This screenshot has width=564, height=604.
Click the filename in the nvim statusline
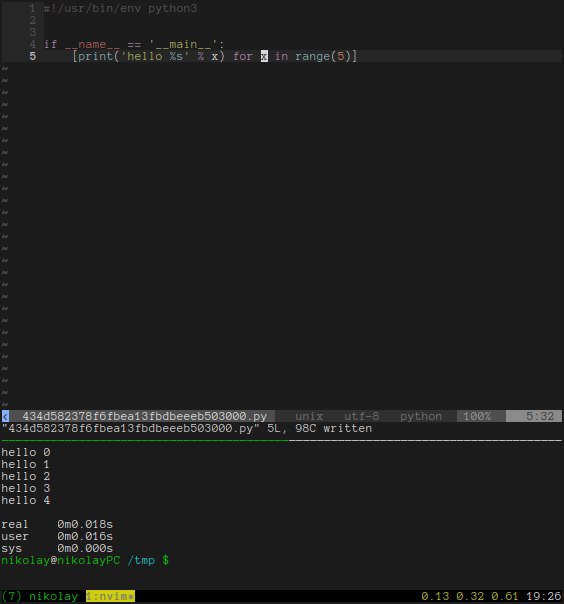(x=144, y=416)
